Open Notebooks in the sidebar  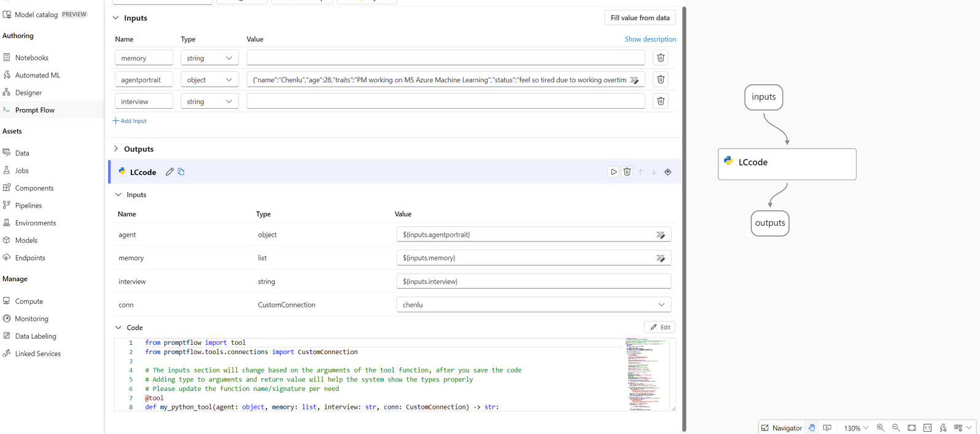click(31, 58)
